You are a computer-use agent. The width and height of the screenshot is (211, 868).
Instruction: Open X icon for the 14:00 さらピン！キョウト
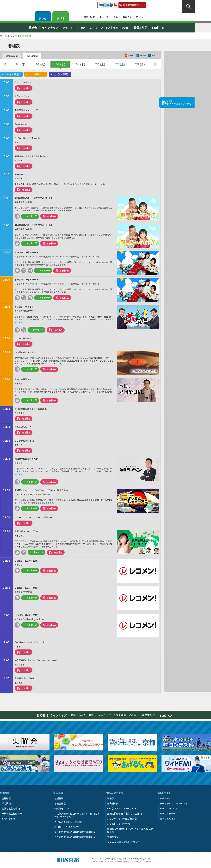24,330
